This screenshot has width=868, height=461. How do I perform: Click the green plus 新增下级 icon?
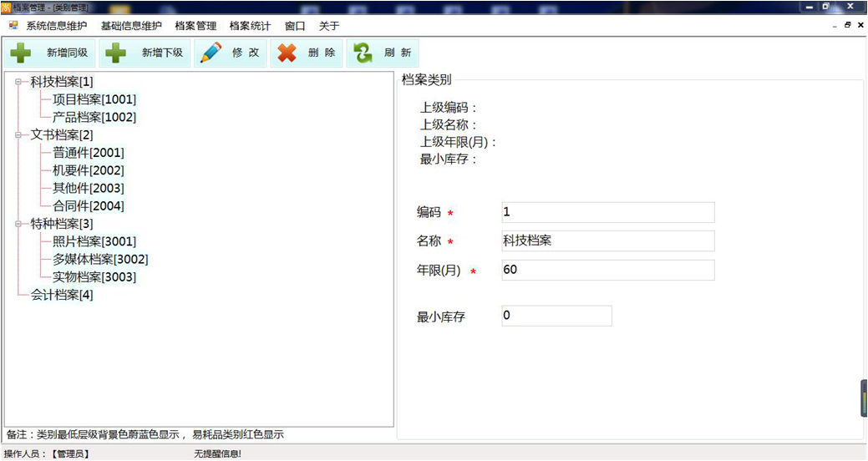tap(116, 53)
